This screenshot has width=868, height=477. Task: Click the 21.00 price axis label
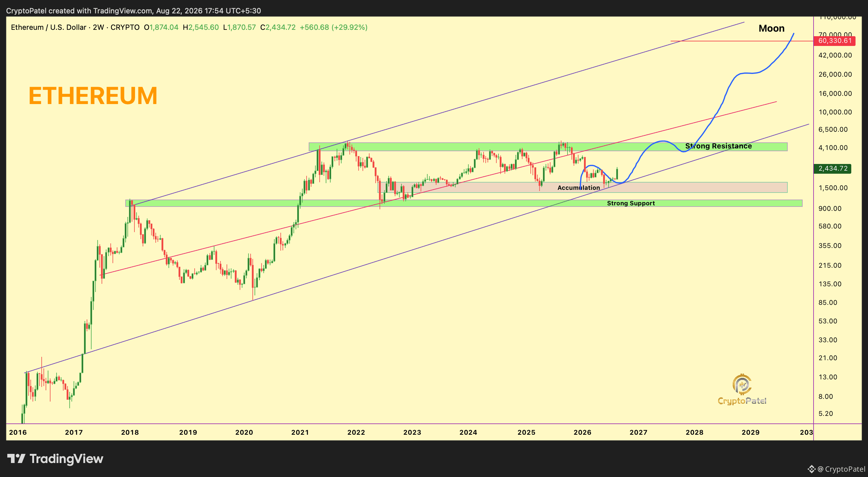[828, 358]
